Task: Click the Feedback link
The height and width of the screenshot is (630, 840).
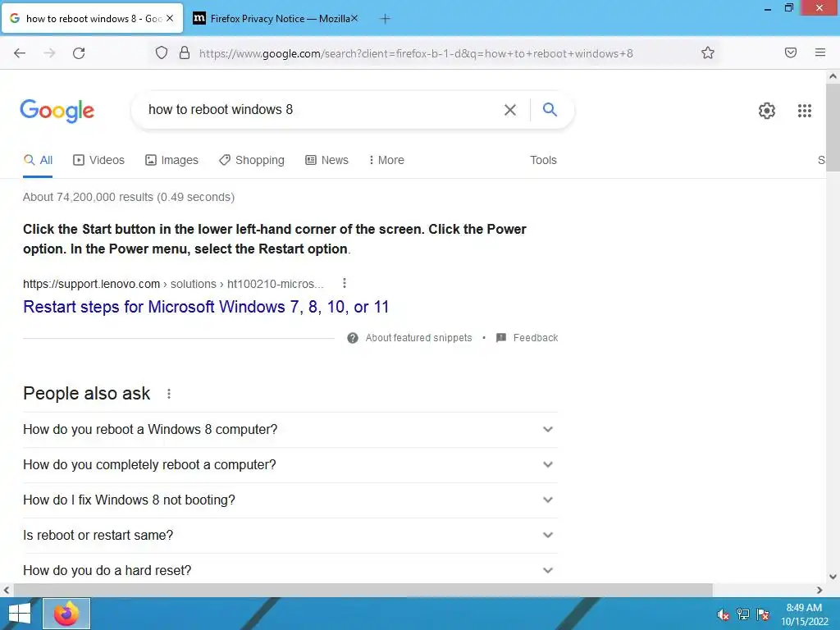Action: tap(535, 338)
